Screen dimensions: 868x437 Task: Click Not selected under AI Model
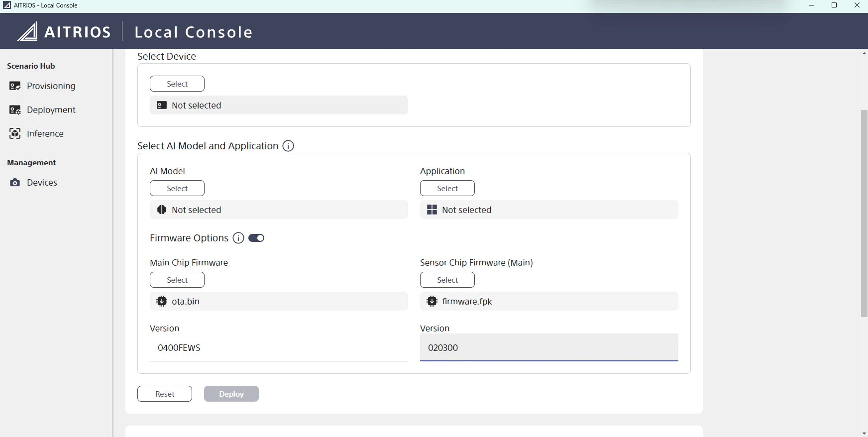tap(197, 210)
